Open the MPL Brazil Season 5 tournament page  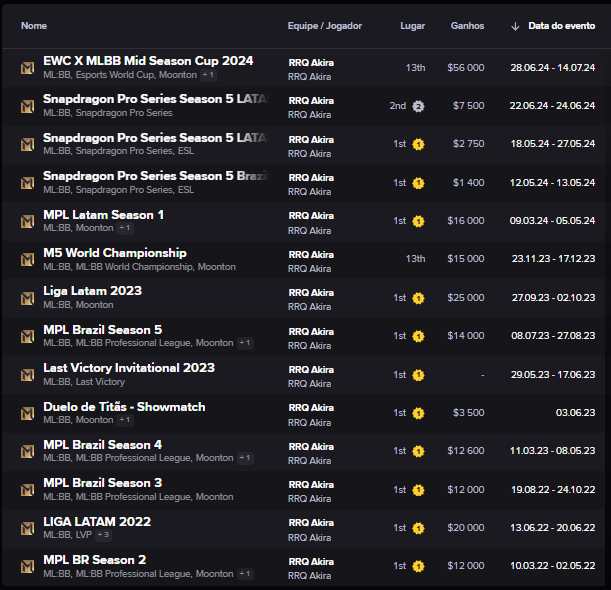tap(102, 330)
